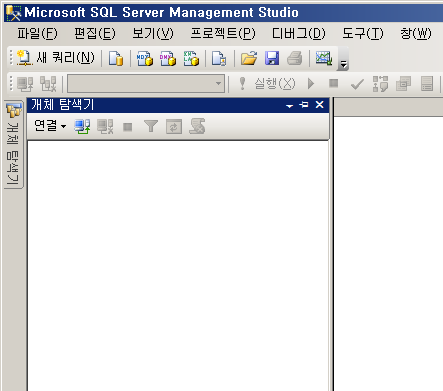The height and width of the screenshot is (391, 443).
Task: Click the Connect query toolbar icon
Action: (x=25, y=84)
